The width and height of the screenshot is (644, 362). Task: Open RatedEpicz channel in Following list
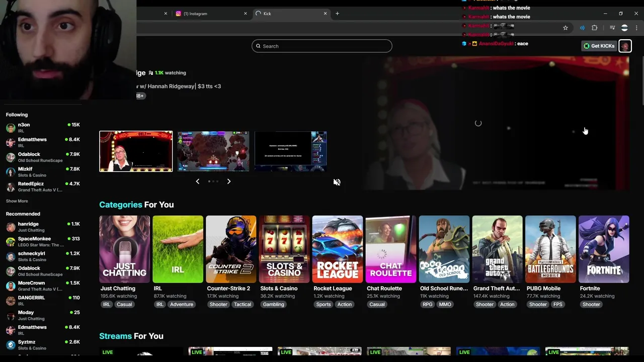(x=43, y=187)
